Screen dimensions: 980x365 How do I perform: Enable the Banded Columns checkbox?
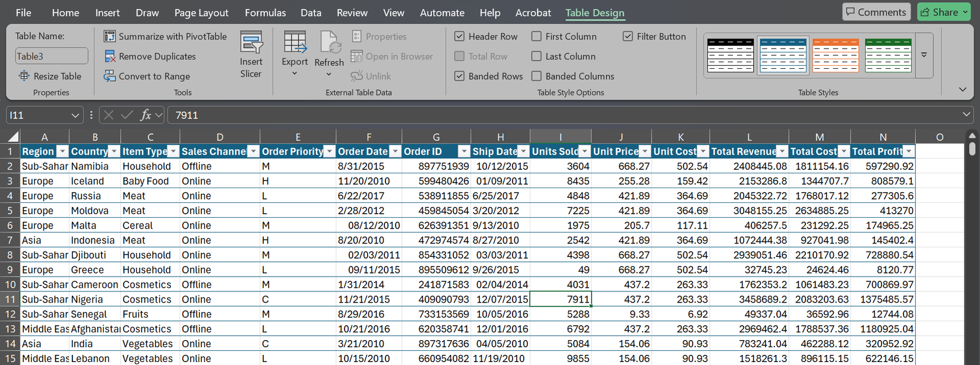click(x=536, y=76)
